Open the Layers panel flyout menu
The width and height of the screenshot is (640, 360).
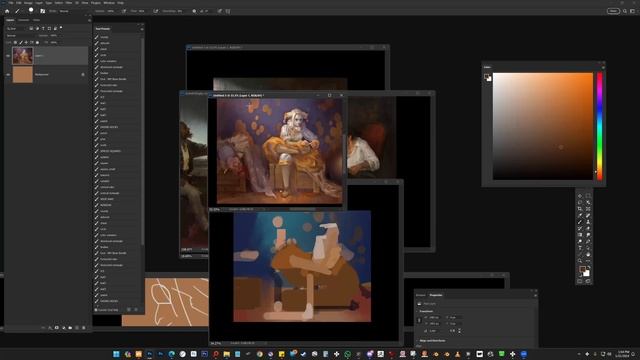89,20
